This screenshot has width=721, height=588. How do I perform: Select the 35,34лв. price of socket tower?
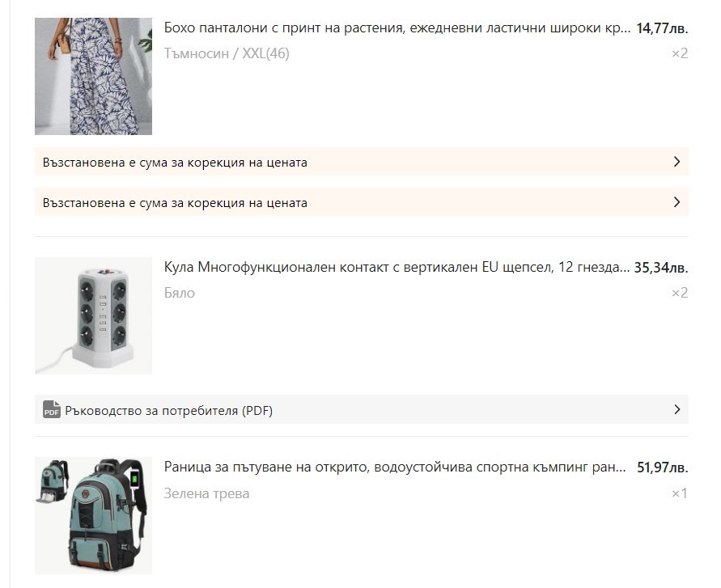[661, 268]
